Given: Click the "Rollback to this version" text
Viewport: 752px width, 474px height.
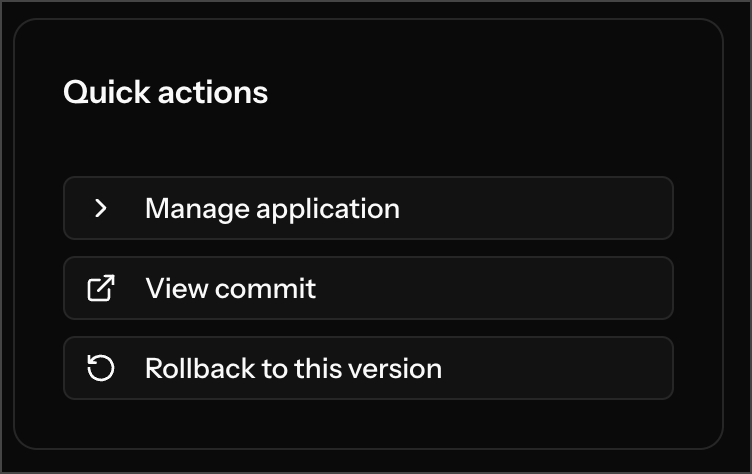Looking at the screenshot, I should click(293, 368).
